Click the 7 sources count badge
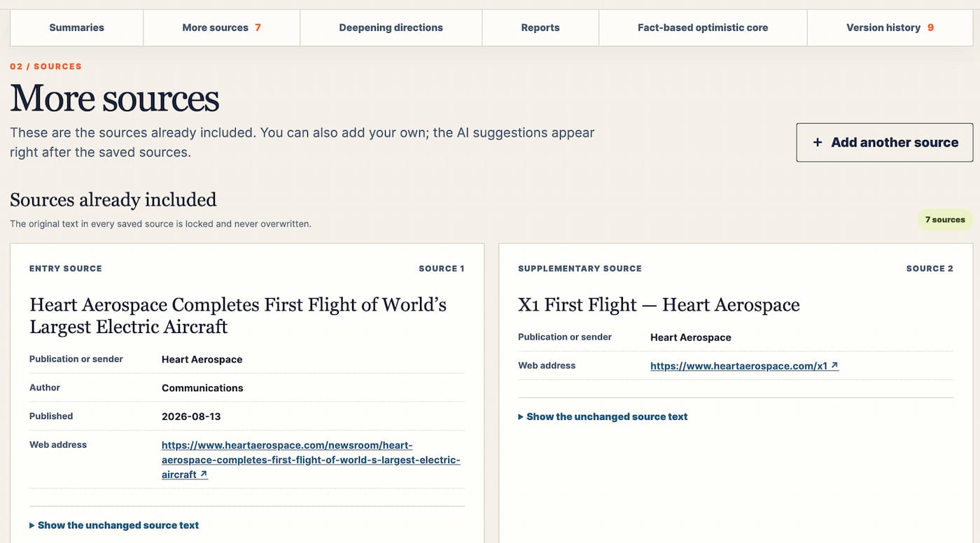The height and width of the screenshot is (543, 980). click(x=945, y=220)
